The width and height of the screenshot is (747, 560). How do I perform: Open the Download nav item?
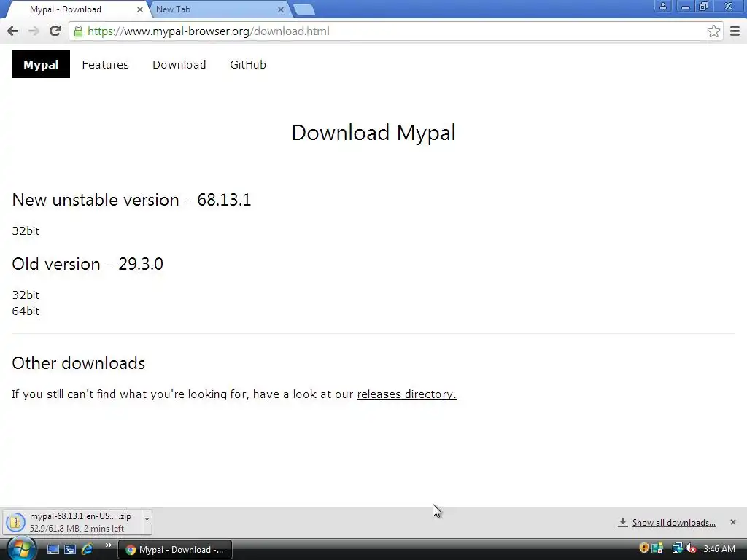pyautogui.click(x=179, y=65)
